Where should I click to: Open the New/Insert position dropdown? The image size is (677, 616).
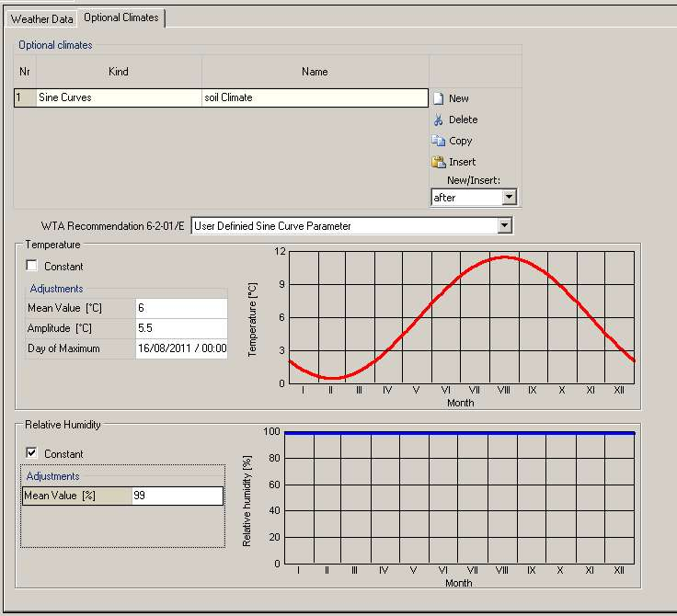pyautogui.click(x=509, y=198)
